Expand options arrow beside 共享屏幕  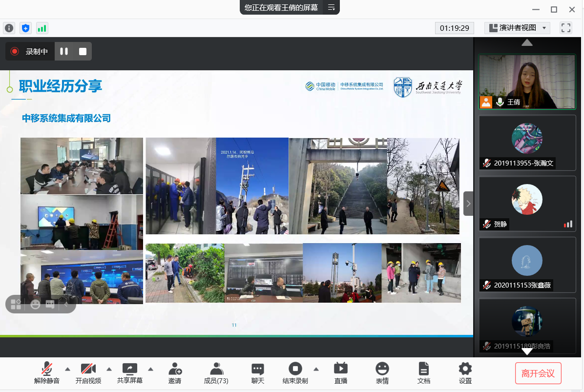[151, 369]
